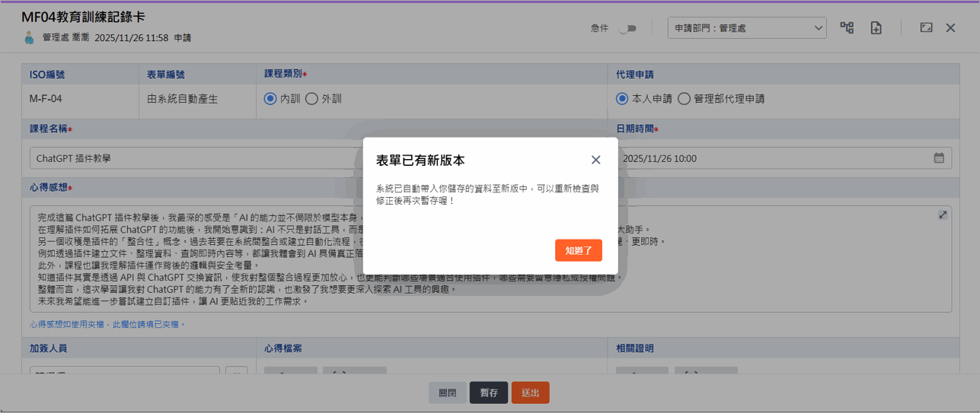Open the 申請部門 dropdown

[x=746, y=28]
